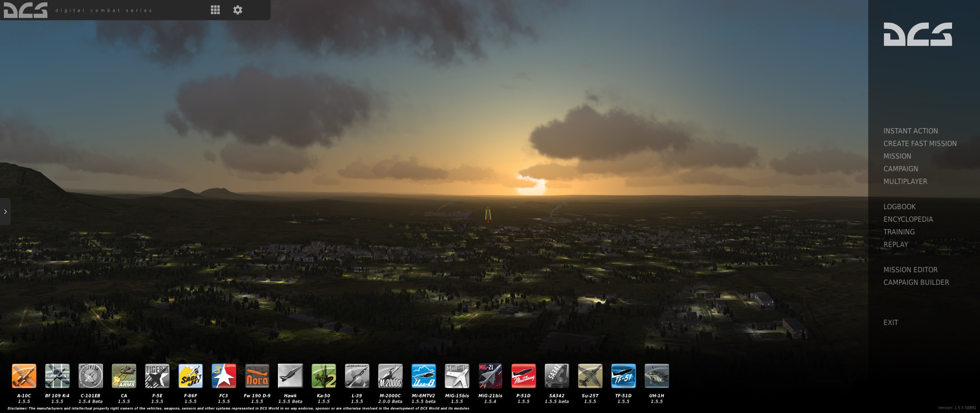Open the module manager grid icon
This screenshot has height=413, width=980.
click(215, 10)
